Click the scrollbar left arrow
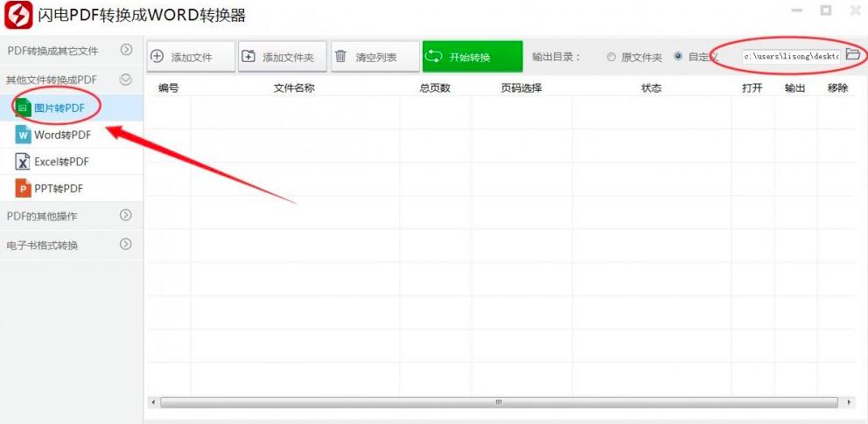 (x=153, y=402)
